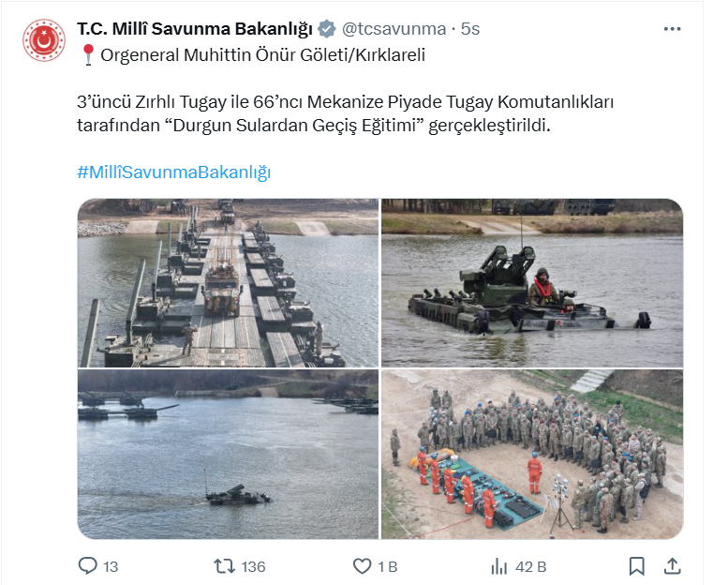Click the ministry profile avatar
This screenshot has width=728, height=585.
[x=44, y=40]
